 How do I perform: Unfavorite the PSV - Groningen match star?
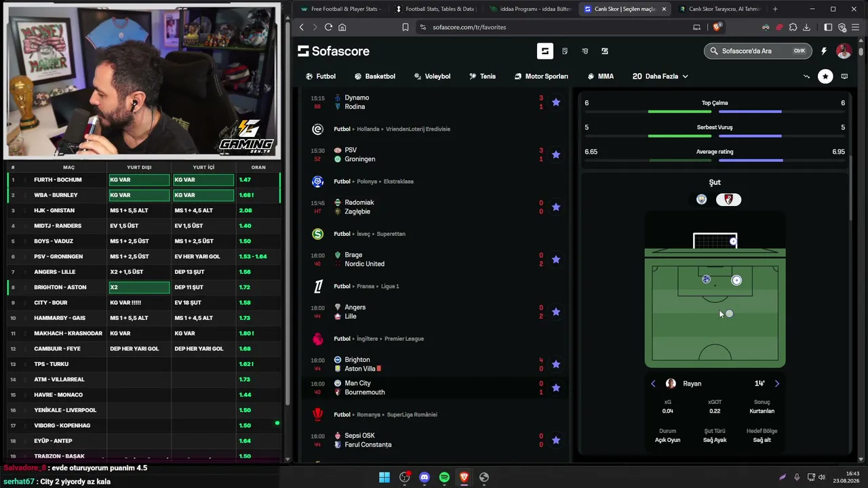coord(556,155)
